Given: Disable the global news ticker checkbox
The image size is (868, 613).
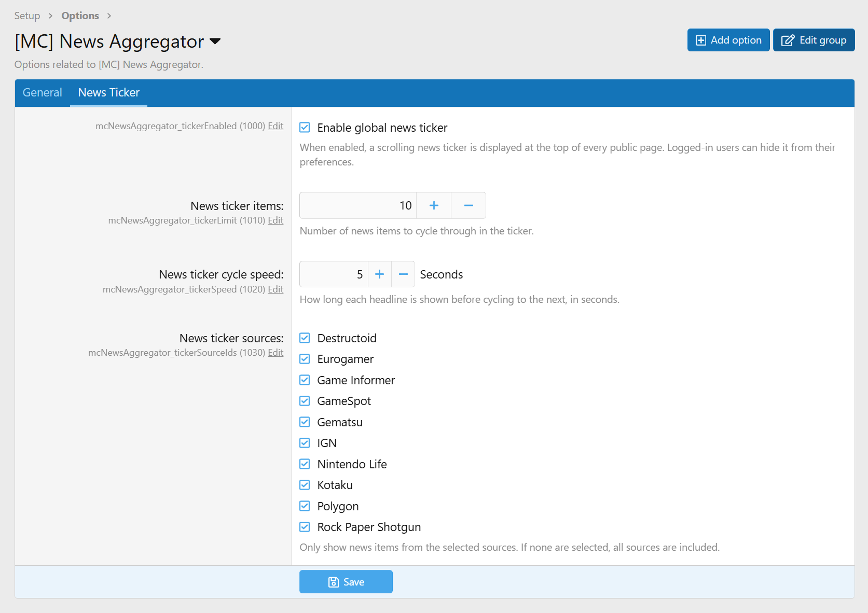Looking at the screenshot, I should click(x=305, y=128).
